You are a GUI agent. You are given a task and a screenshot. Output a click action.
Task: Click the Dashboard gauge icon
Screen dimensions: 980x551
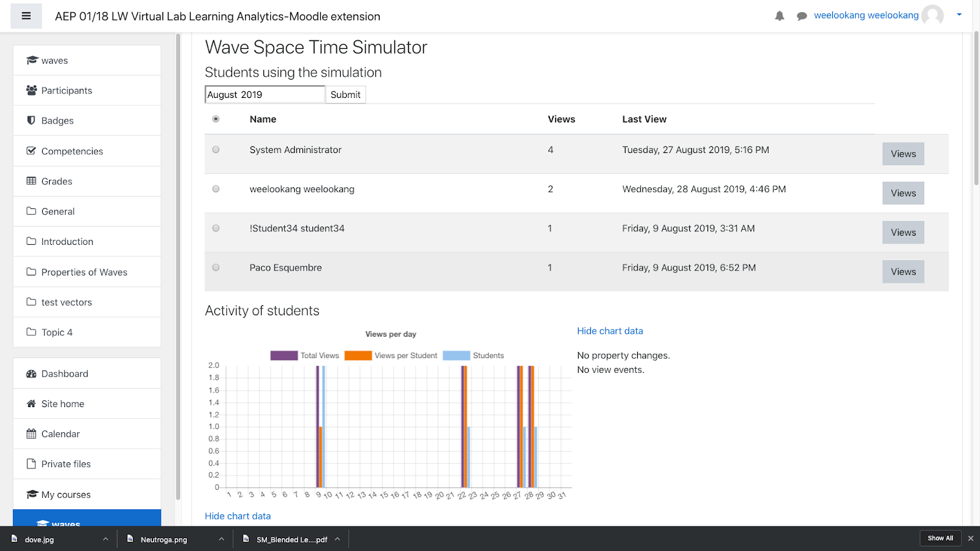click(x=31, y=373)
